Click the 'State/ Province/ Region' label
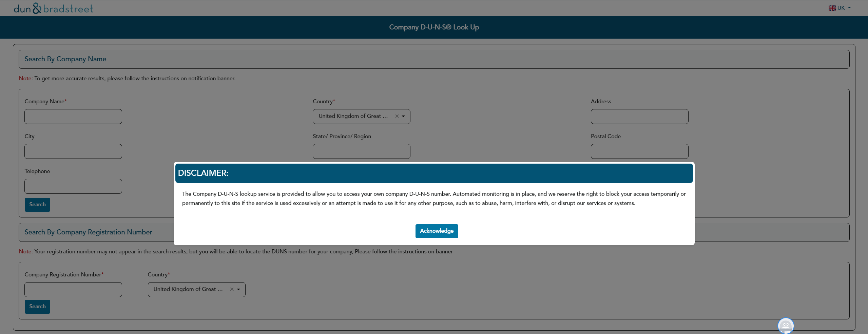The width and height of the screenshot is (868, 334). (x=342, y=136)
